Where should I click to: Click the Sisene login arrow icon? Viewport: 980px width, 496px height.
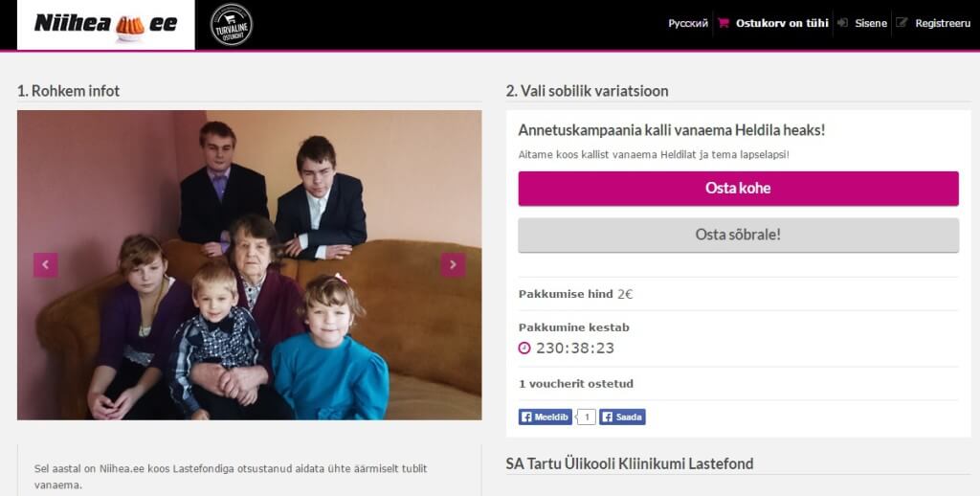pyautogui.click(x=842, y=23)
